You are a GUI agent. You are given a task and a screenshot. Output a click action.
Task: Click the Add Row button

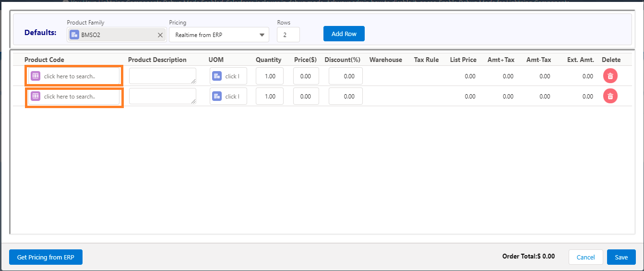(344, 34)
